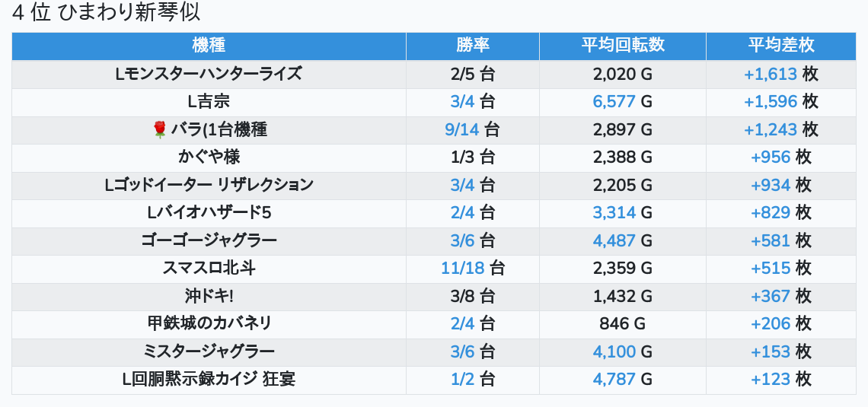Select the Lモンスターハンターライズ machine name
Screen dimensions: 868x407
pyautogui.click(x=209, y=74)
